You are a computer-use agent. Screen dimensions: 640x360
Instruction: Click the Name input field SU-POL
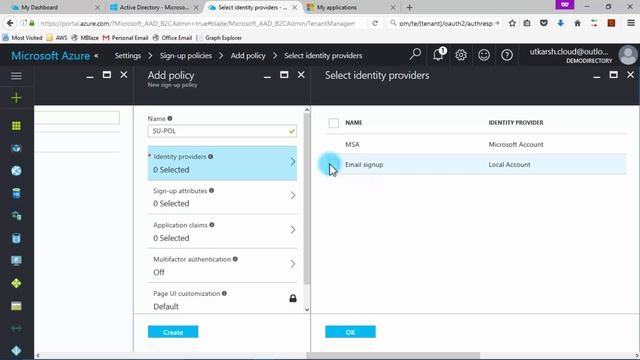[x=222, y=131]
